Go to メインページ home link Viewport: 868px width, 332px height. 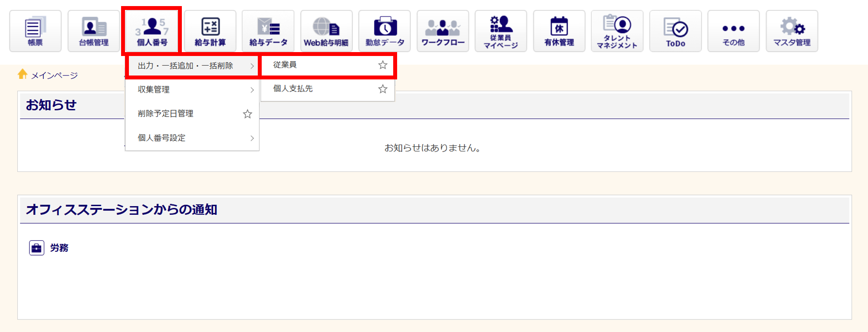(54, 76)
